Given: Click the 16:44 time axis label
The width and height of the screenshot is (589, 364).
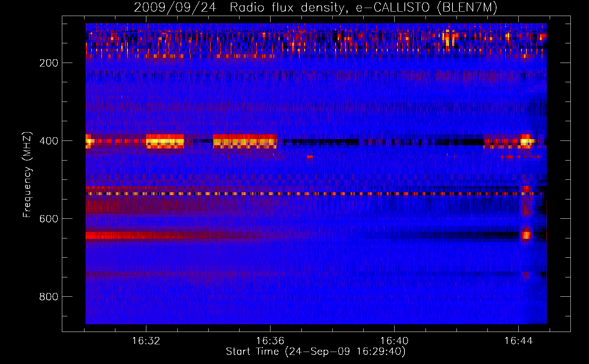Looking at the screenshot, I should 518,341.
